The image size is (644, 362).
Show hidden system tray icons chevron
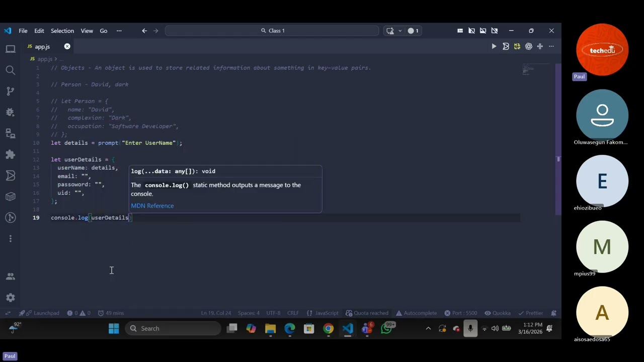(428, 329)
